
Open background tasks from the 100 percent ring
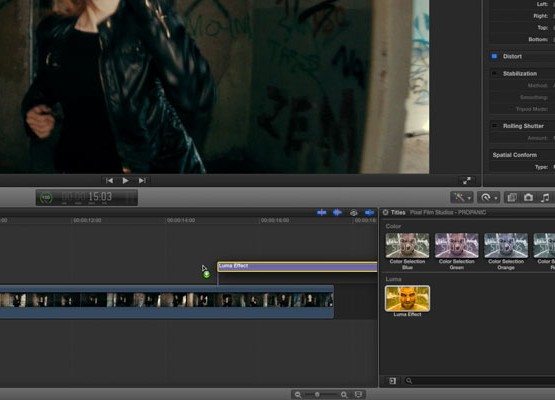pos(46,198)
